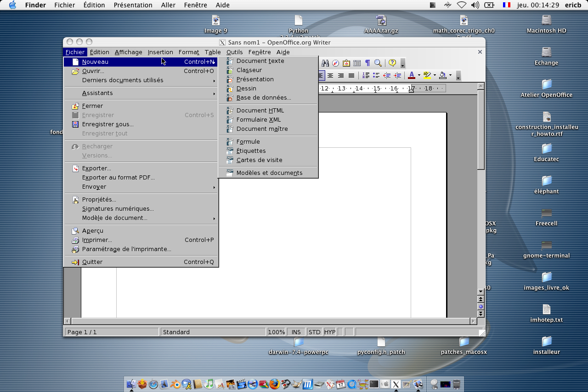Open Macintosh HD desktop icon
Screen dimensions: 588x392
(x=546, y=24)
